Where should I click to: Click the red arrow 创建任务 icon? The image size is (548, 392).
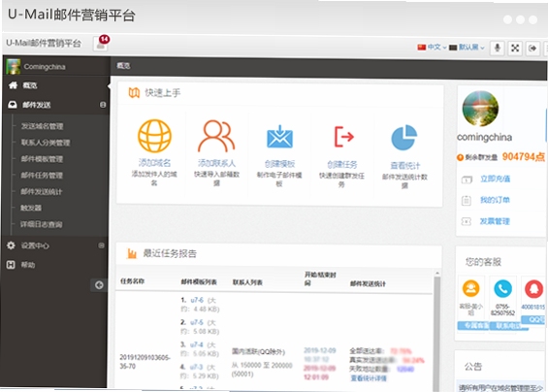coord(343,137)
